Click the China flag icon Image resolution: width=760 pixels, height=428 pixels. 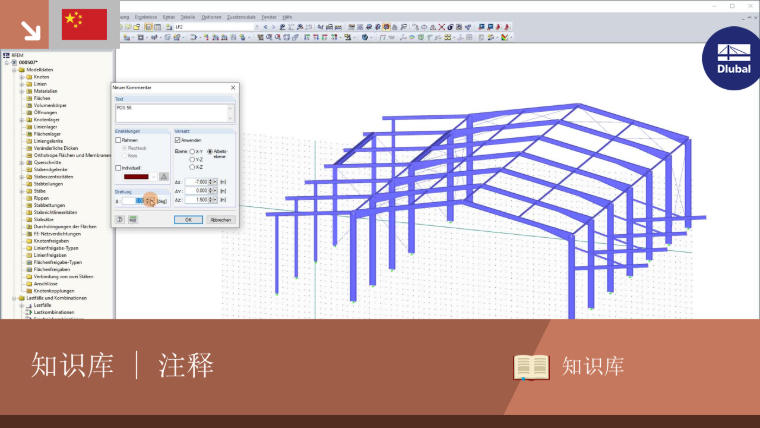(x=84, y=24)
